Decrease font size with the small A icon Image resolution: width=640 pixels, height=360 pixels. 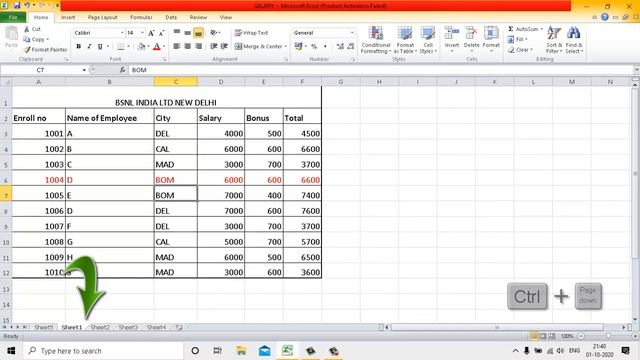[x=162, y=33]
